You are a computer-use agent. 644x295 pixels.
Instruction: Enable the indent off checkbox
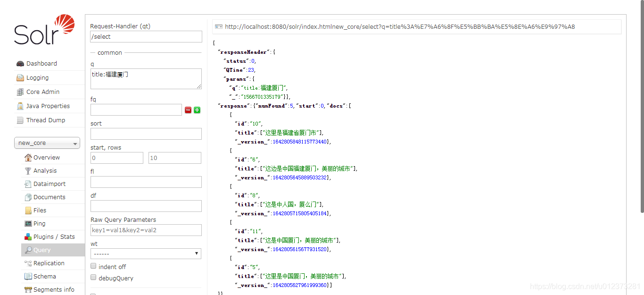click(x=93, y=266)
